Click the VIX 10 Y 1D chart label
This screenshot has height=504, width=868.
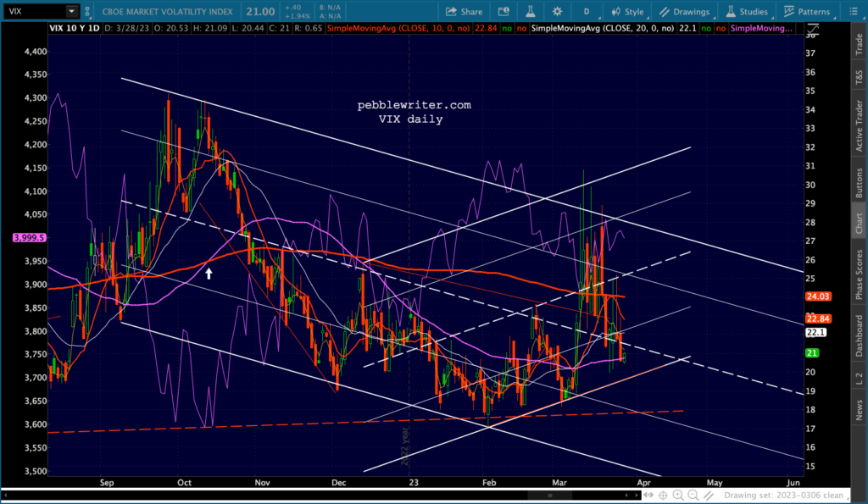(75, 28)
